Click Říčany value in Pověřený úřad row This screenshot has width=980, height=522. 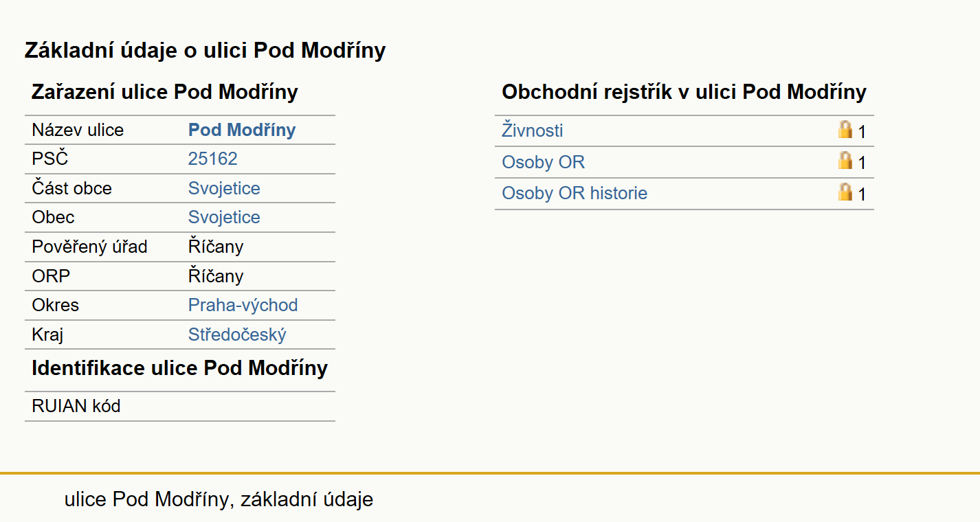click(x=216, y=247)
